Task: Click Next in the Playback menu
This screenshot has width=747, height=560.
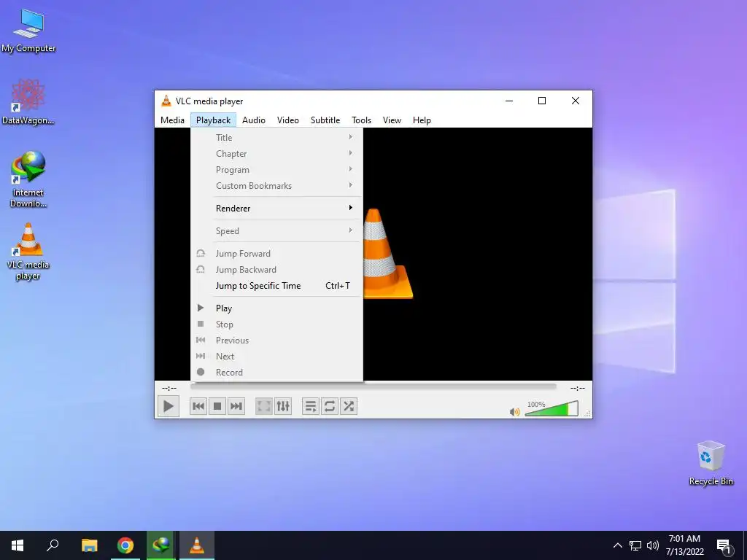Action: [276, 356]
